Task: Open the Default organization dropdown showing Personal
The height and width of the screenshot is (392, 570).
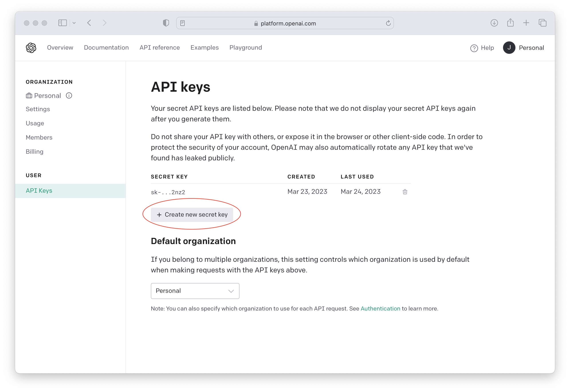Action: pyautogui.click(x=195, y=291)
